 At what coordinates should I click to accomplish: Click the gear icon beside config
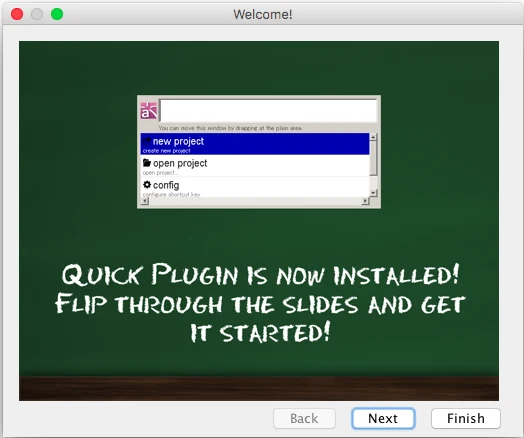147,184
